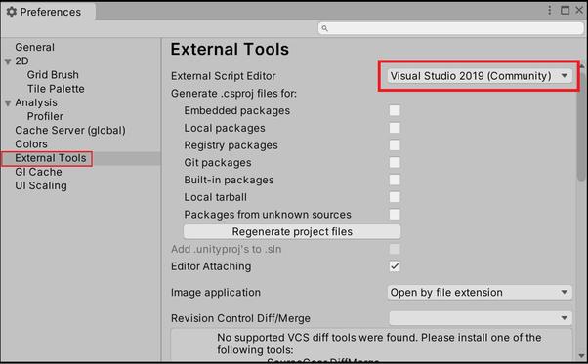Open Revision Control Diff/Merge dropdown
This screenshot has width=588, height=364.
click(480, 318)
